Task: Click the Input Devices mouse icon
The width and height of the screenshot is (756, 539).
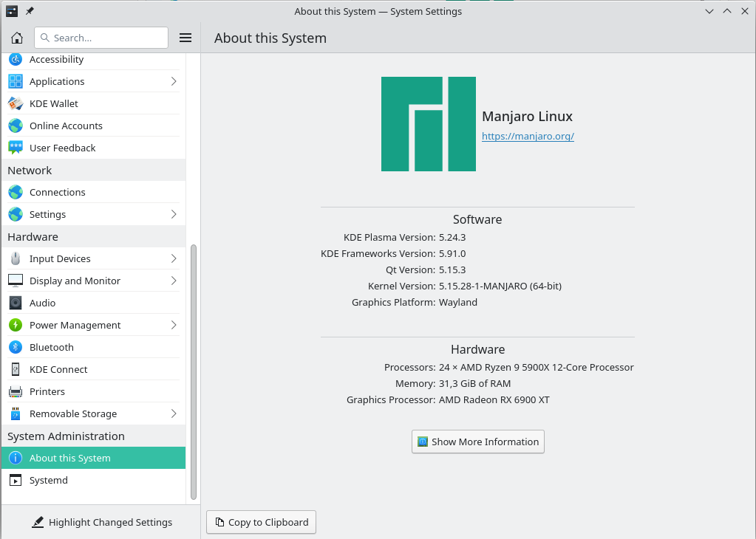Action: click(16, 258)
